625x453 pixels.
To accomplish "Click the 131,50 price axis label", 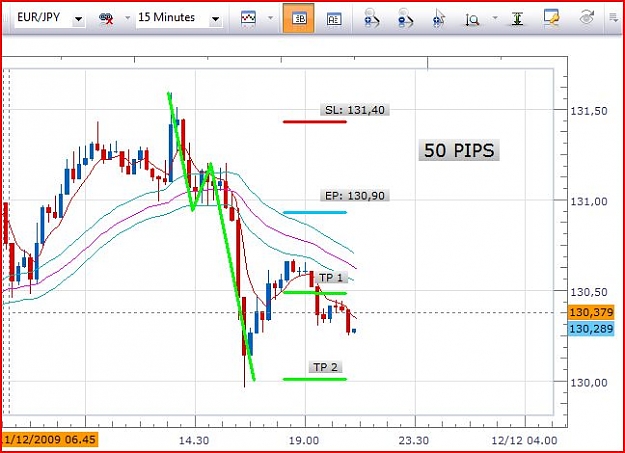I will (589, 111).
